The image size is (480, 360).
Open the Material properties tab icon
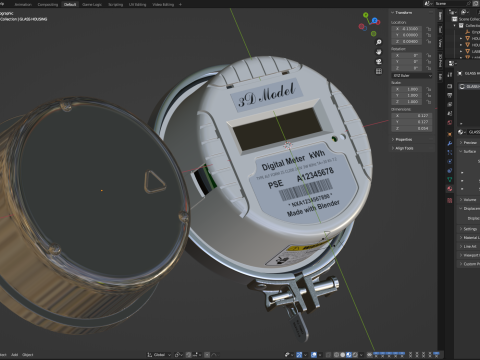pyautogui.click(x=450, y=189)
